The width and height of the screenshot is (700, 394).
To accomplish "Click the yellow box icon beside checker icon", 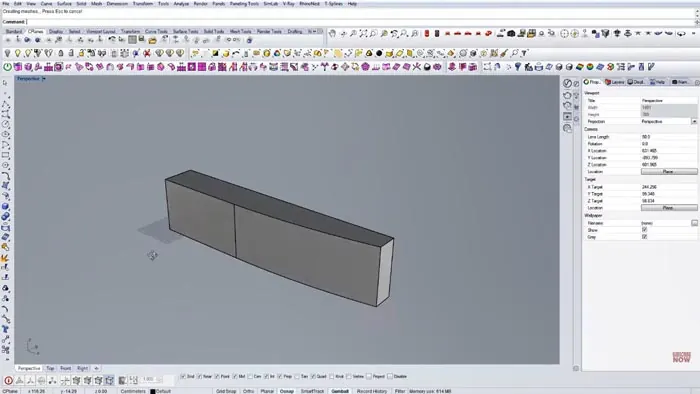I will 225,54.
